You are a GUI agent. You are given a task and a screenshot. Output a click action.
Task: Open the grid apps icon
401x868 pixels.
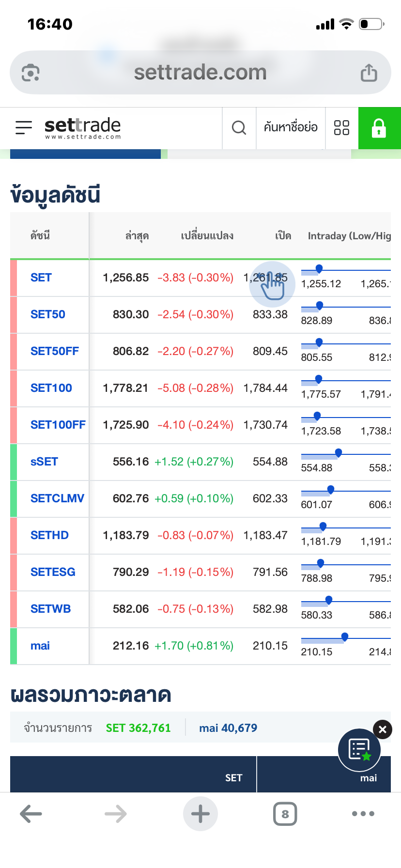point(341,128)
